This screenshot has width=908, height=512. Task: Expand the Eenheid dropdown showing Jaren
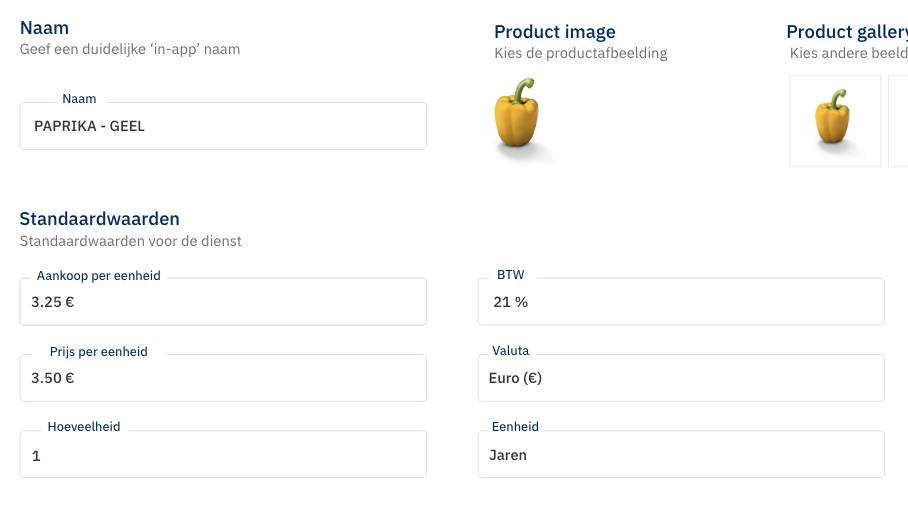pos(681,455)
